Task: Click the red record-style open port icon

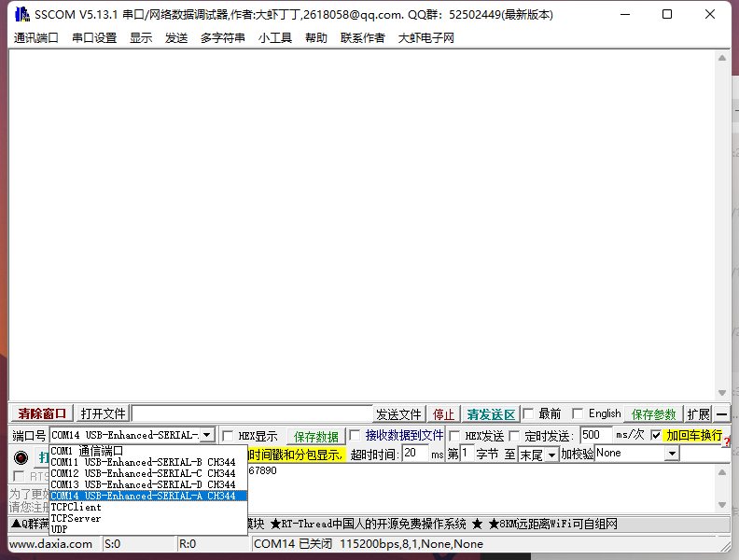Action: pyautogui.click(x=21, y=457)
